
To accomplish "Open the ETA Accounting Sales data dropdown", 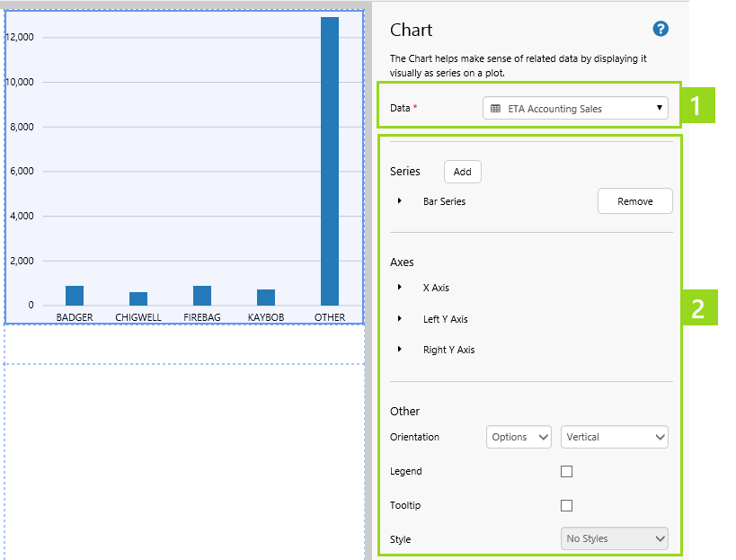I will coord(575,109).
